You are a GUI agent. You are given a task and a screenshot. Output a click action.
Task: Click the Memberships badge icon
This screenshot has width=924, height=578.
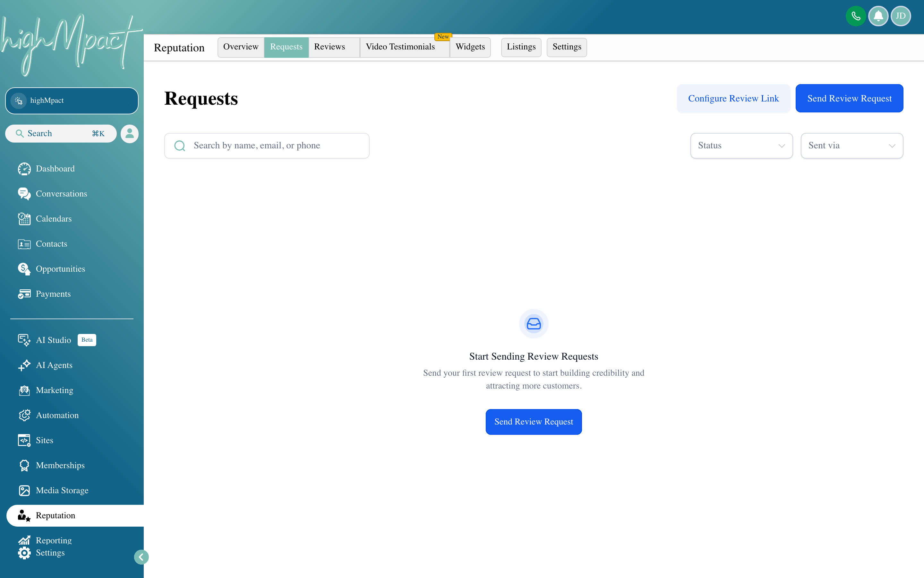(24, 465)
